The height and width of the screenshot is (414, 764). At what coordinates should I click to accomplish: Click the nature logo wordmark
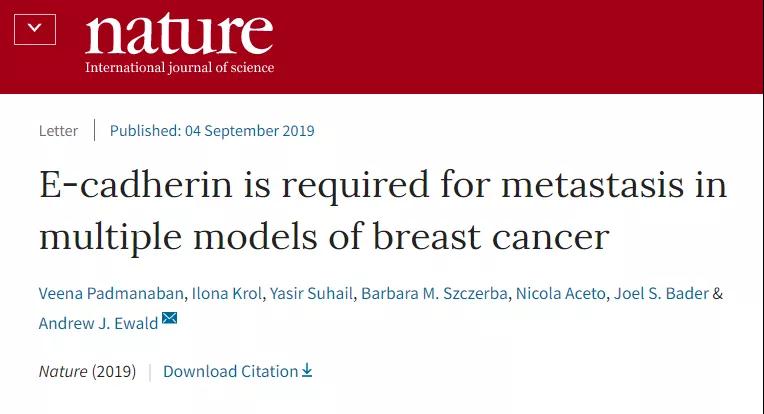(x=179, y=33)
